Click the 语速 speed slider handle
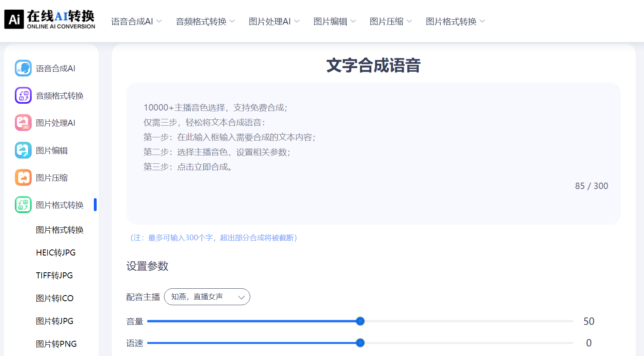644x356 pixels. 360,343
